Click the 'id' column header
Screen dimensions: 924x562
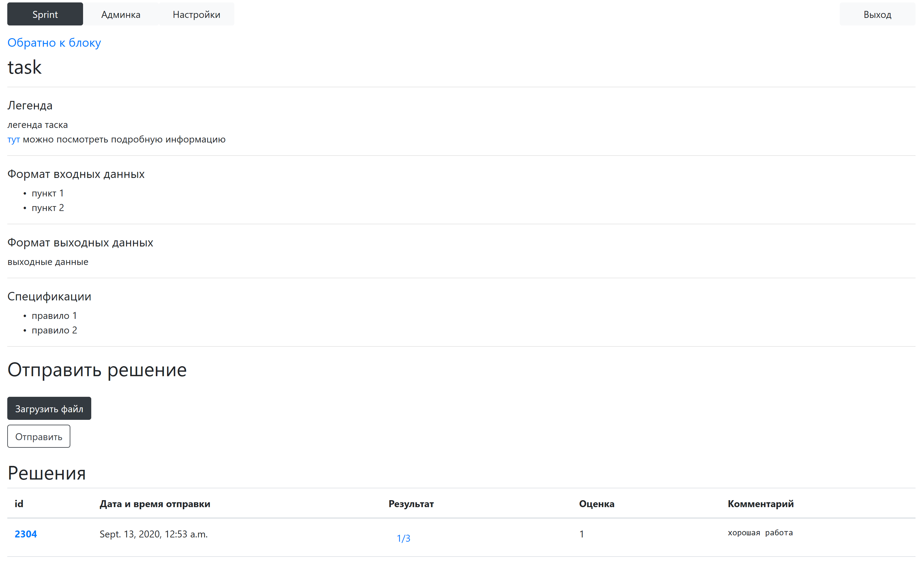(x=19, y=503)
